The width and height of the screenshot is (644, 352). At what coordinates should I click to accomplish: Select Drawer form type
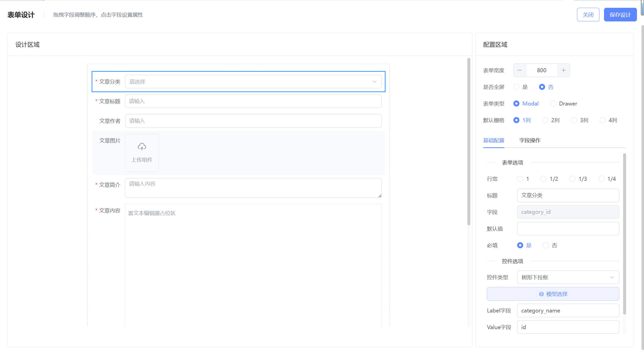point(553,103)
